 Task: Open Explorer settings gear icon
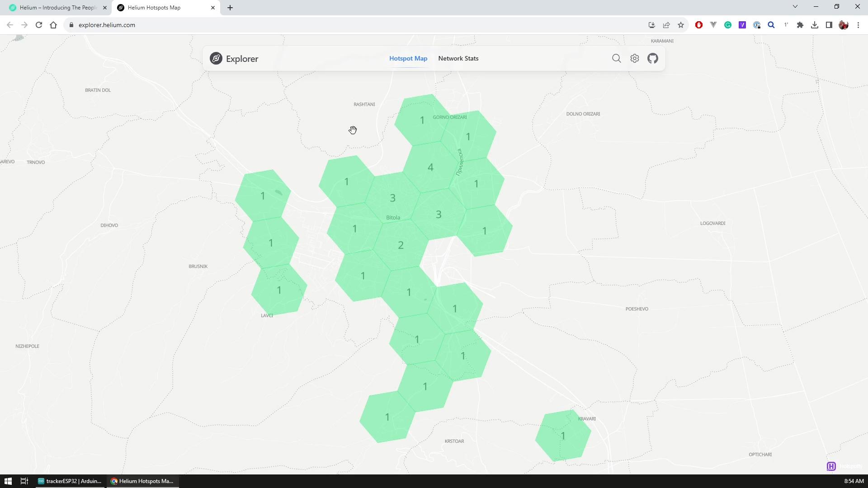tap(635, 58)
